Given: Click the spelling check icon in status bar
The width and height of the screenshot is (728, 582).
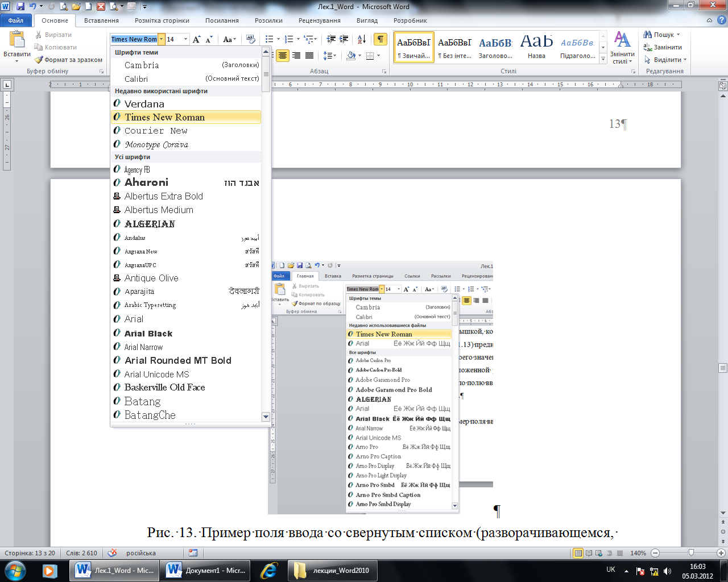Looking at the screenshot, I should pyautogui.click(x=113, y=553).
